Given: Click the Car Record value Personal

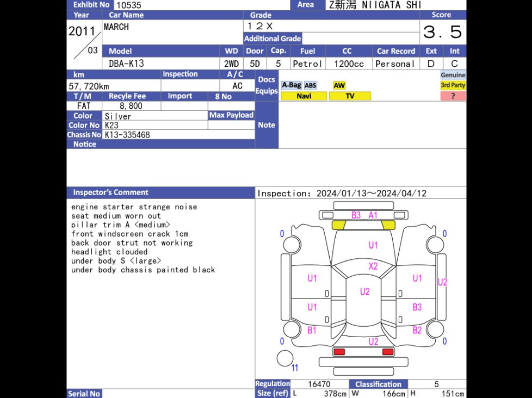Looking at the screenshot, I should (x=395, y=64).
